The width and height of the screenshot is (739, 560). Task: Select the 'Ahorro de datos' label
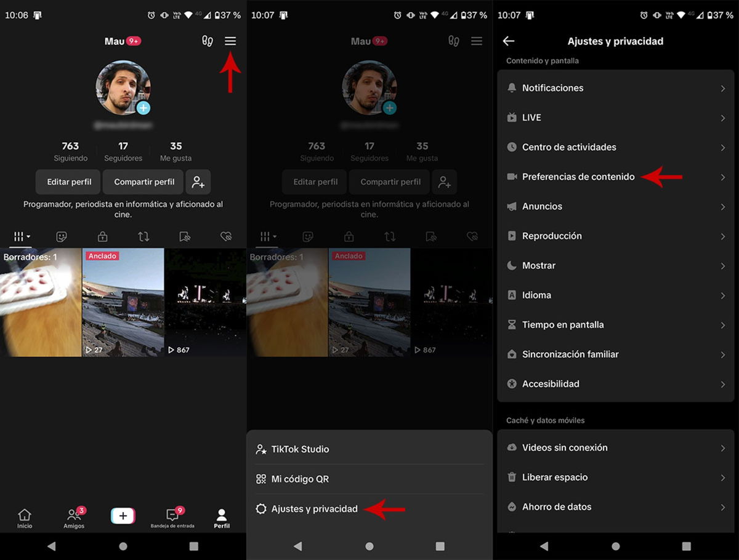557,507
